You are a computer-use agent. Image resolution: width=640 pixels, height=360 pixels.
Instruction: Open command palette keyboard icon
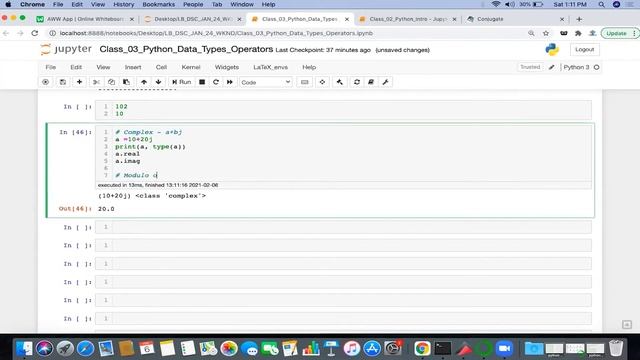(x=304, y=82)
